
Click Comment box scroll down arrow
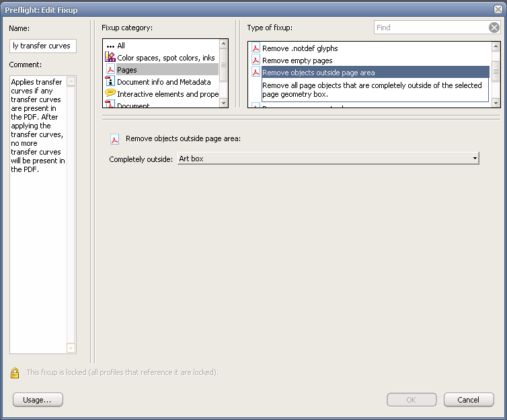[x=71, y=348]
